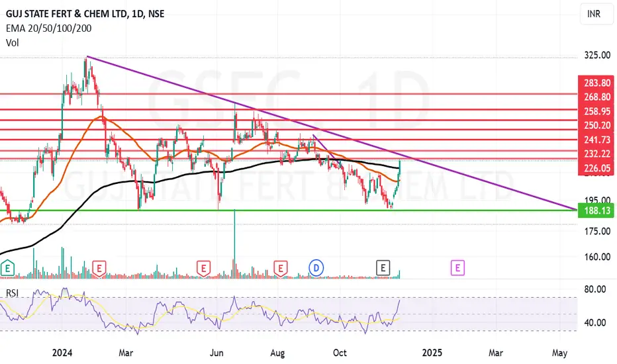Click the 2024 time axis label
This screenshot has width=617, height=364.
[x=62, y=353]
